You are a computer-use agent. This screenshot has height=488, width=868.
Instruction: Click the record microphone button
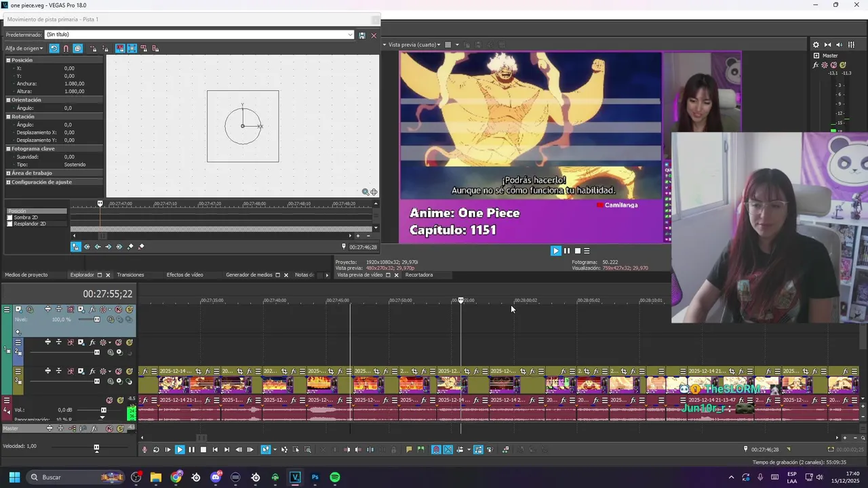[x=144, y=449]
